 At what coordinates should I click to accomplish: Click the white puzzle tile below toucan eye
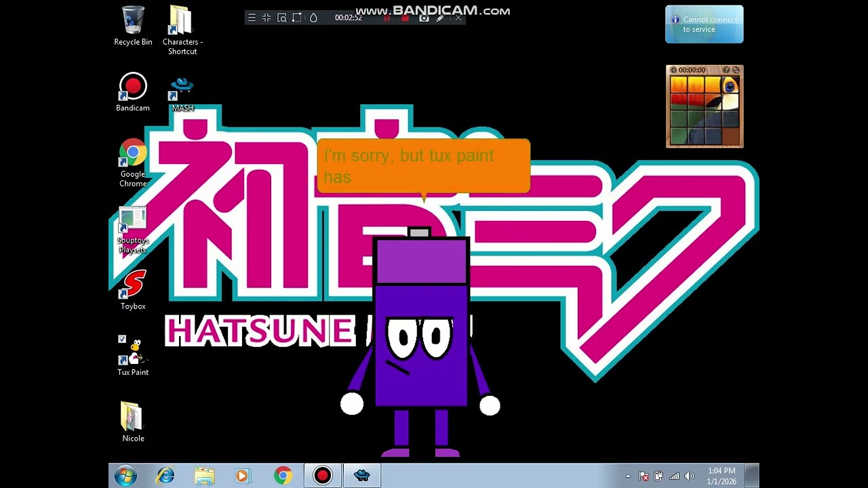point(730,102)
